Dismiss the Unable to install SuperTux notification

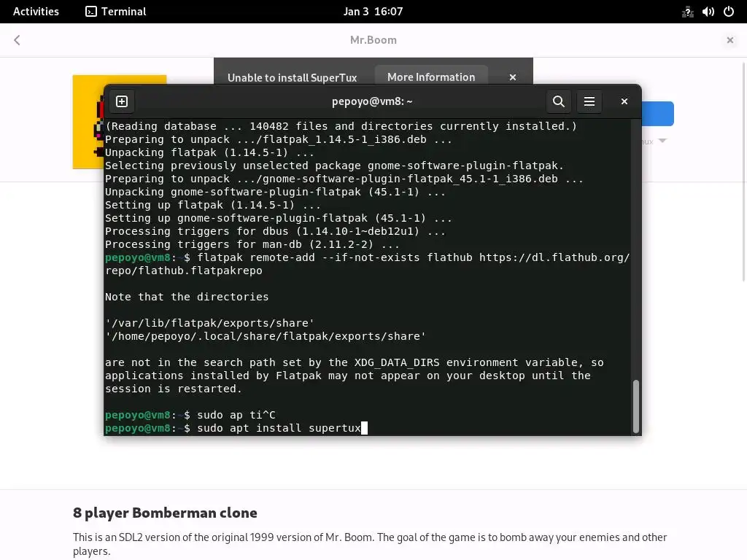tap(513, 77)
